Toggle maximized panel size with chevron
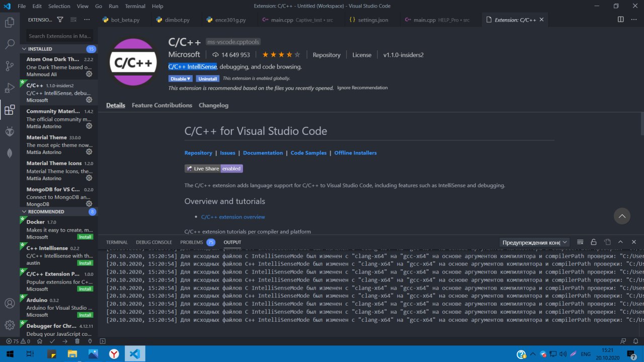This screenshot has width=644, height=362. [620, 242]
